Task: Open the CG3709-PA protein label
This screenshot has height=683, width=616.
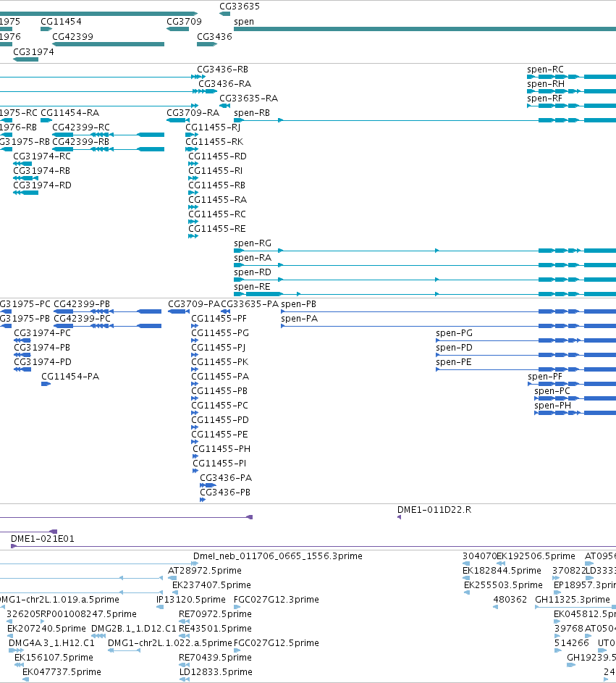Action: (194, 304)
